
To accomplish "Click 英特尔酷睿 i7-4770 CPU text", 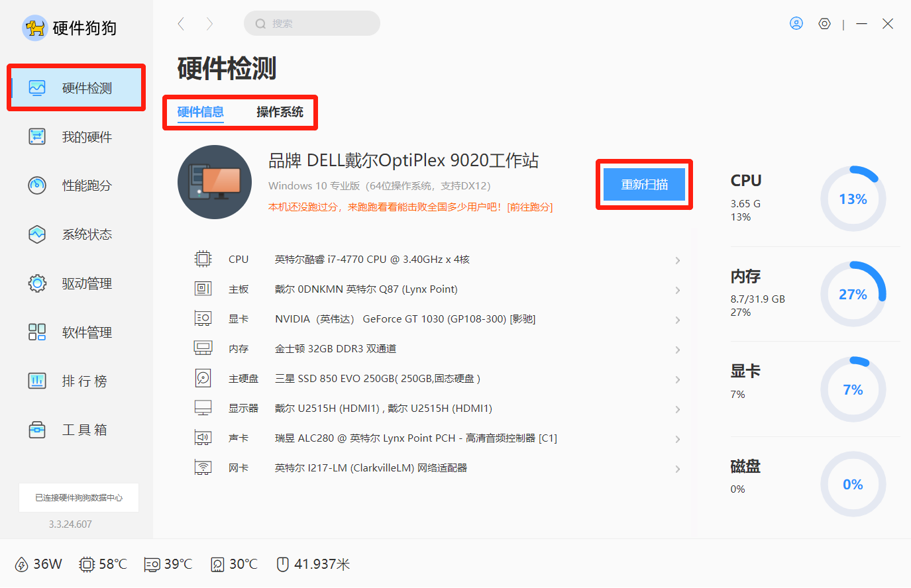I will 372,259.
